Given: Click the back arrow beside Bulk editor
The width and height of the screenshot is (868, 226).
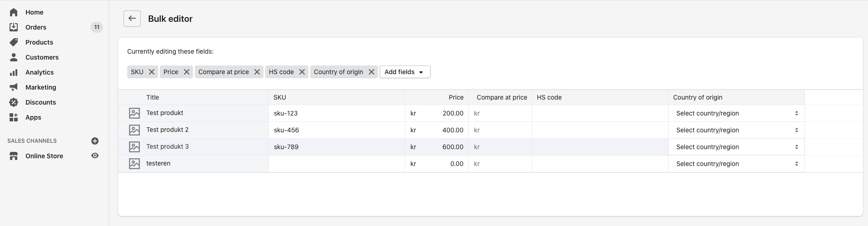Looking at the screenshot, I should [x=132, y=19].
